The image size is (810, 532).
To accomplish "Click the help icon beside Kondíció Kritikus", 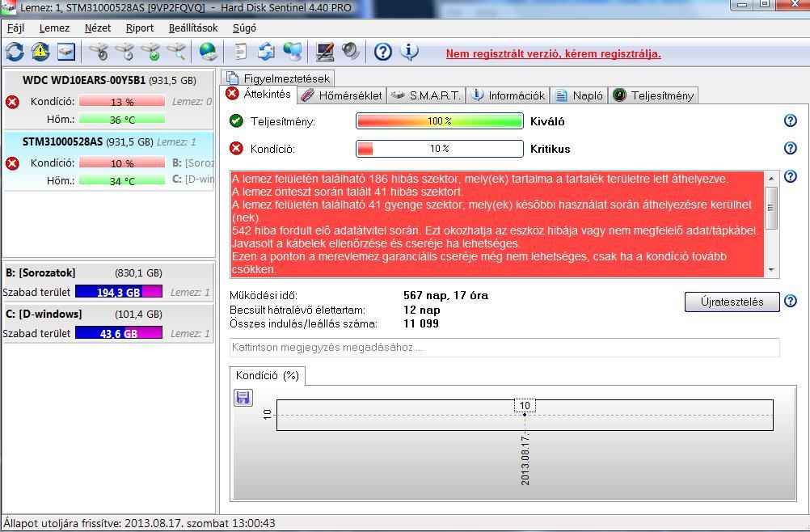I will 791,148.
